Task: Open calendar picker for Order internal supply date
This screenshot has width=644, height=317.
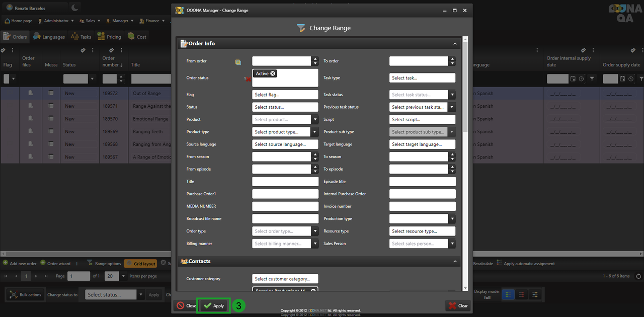Action: (573, 79)
